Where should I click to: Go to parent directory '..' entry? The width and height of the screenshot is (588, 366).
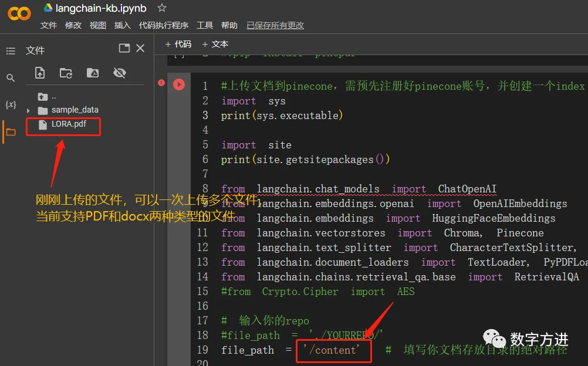pyautogui.click(x=48, y=97)
